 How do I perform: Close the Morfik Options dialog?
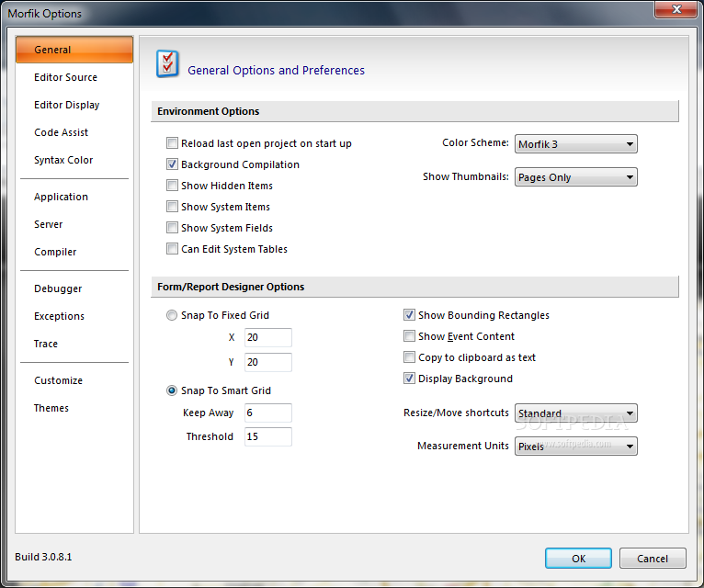pyautogui.click(x=676, y=9)
